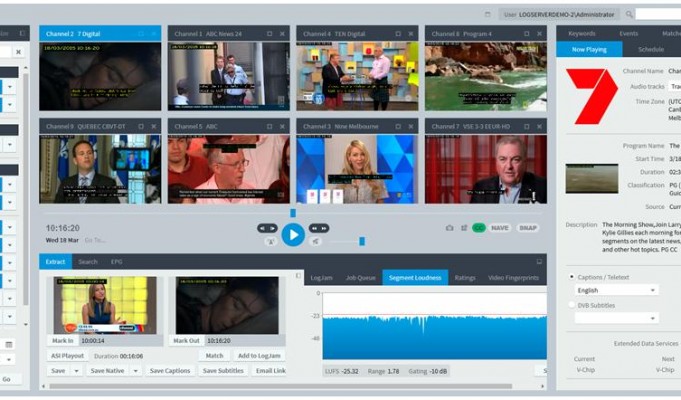
Task: Maximize the Channel 7 VSE panel
Action: click(526, 126)
